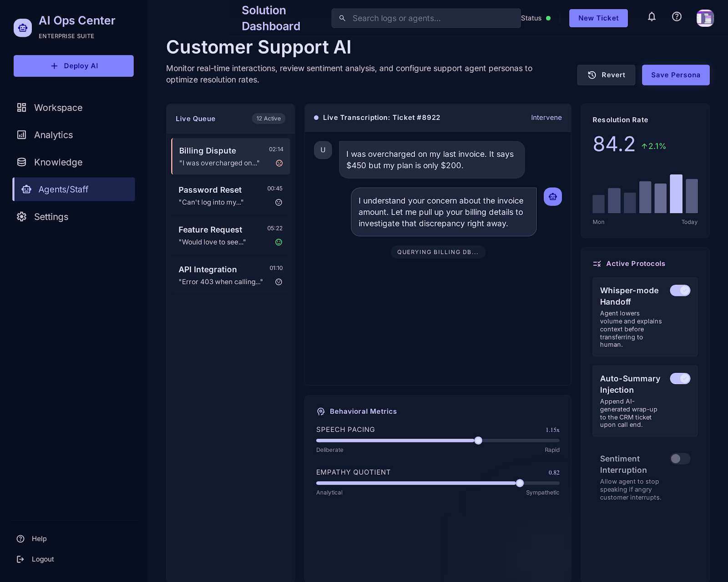Click the Settings gear icon in sidebar
The image size is (728, 582).
click(x=21, y=216)
